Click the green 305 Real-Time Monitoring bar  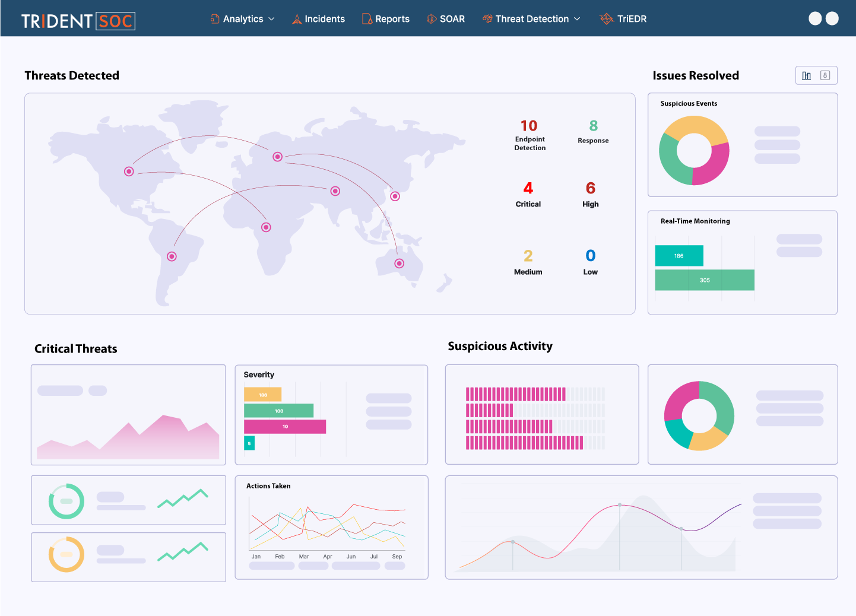point(704,280)
